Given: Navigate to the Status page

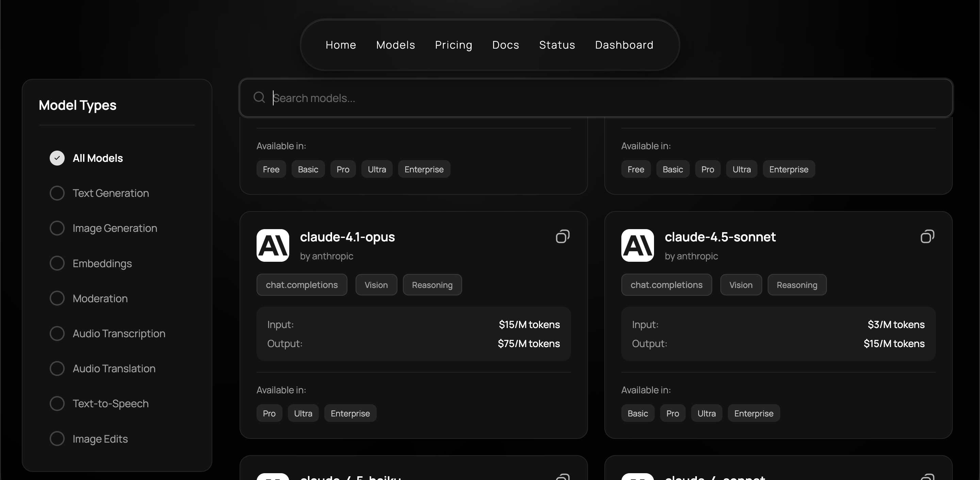Looking at the screenshot, I should point(557,45).
